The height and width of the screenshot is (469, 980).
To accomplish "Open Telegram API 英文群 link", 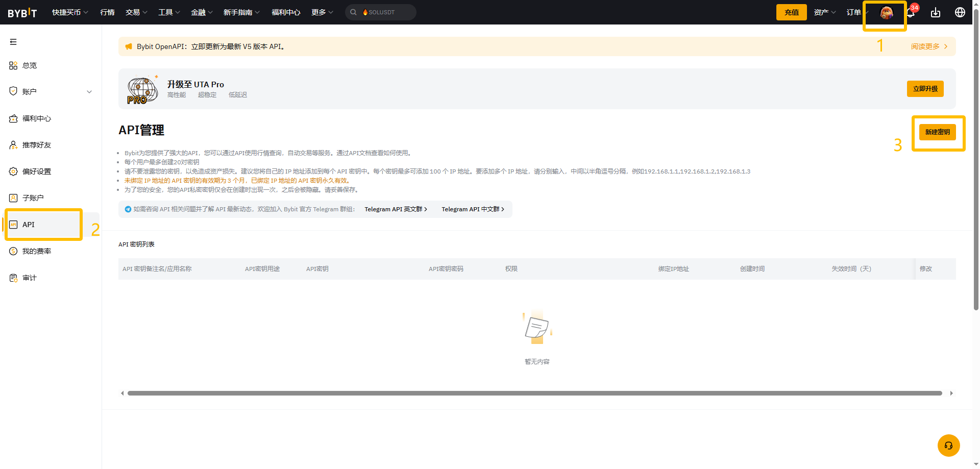I will (x=396, y=209).
